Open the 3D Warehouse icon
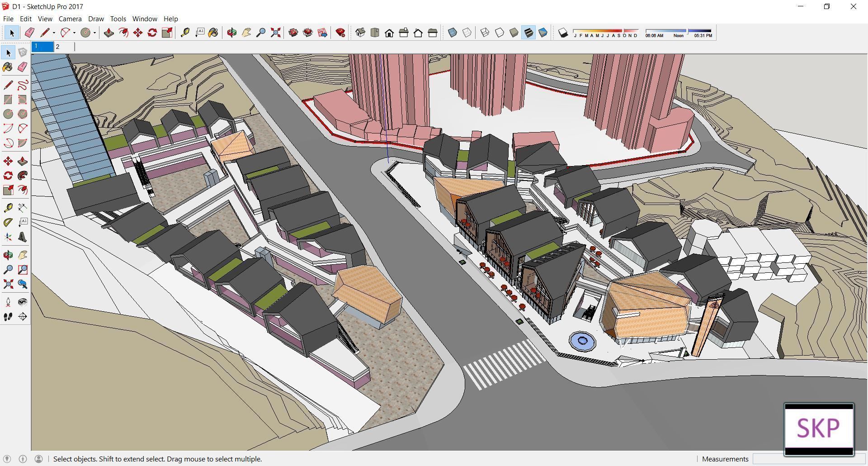Viewport: 868px width, 466px height. tap(293, 33)
